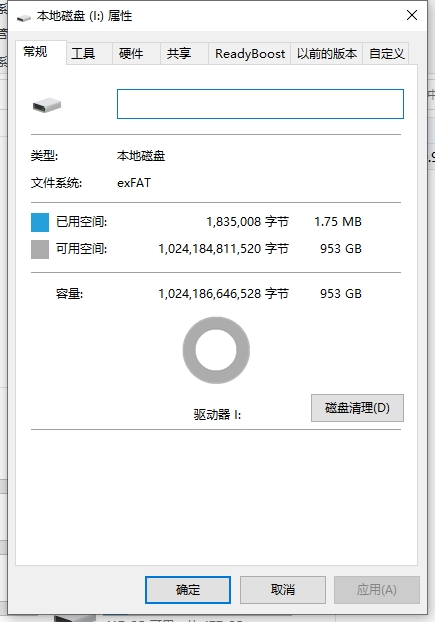Image resolution: width=435 pixels, height=622 pixels.
Task: Confirm with the 确定 button
Action: pos(188,590)
